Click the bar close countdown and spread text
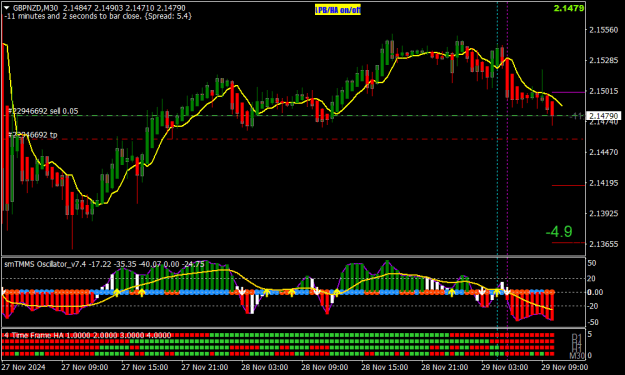This screenshot has height=375, width=625. coord(98,16)
